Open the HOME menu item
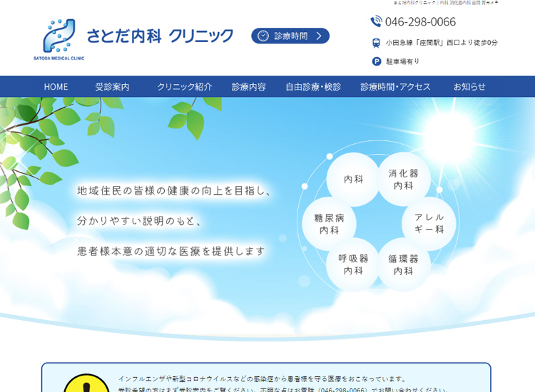Screen dimensions: 535x392 point(56,87)
